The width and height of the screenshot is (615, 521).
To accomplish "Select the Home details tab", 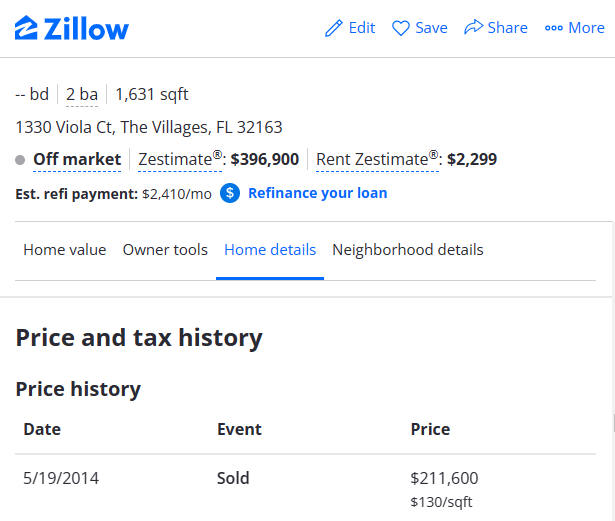I will tap(270, 250).
